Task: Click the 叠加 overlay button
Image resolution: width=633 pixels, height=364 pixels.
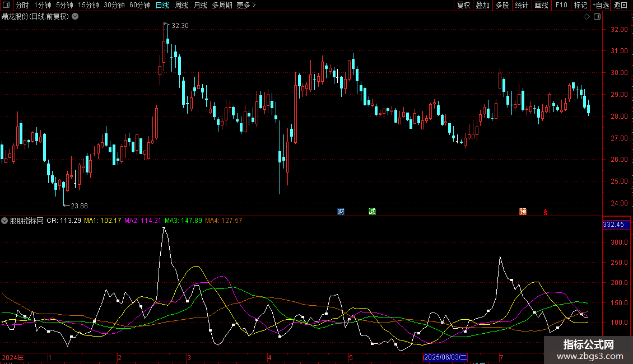Action: tap(483, 5)
